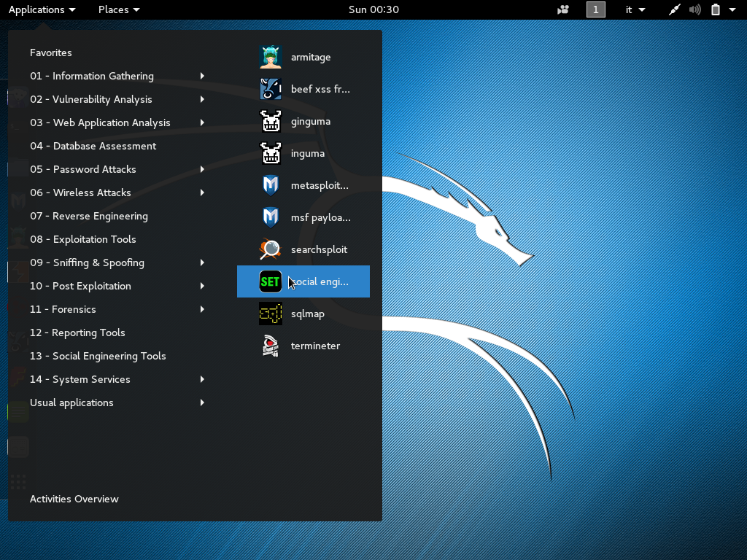
Task: Expand the 05 - Password Attacks arrow
Action: [203, 169]
